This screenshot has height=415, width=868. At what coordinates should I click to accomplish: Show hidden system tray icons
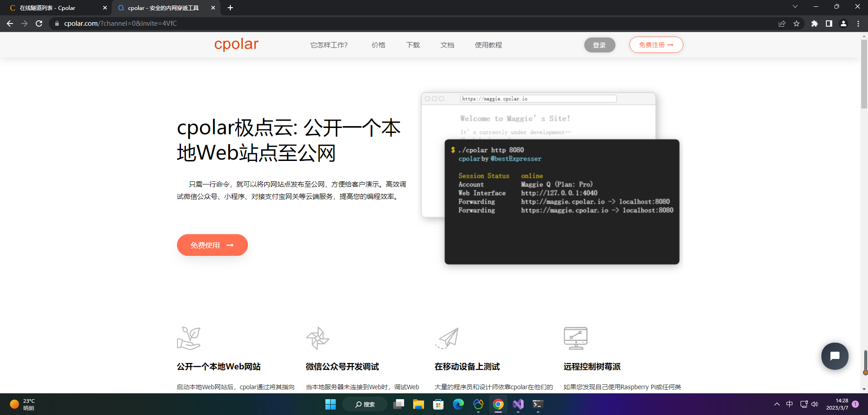[777, 404]
